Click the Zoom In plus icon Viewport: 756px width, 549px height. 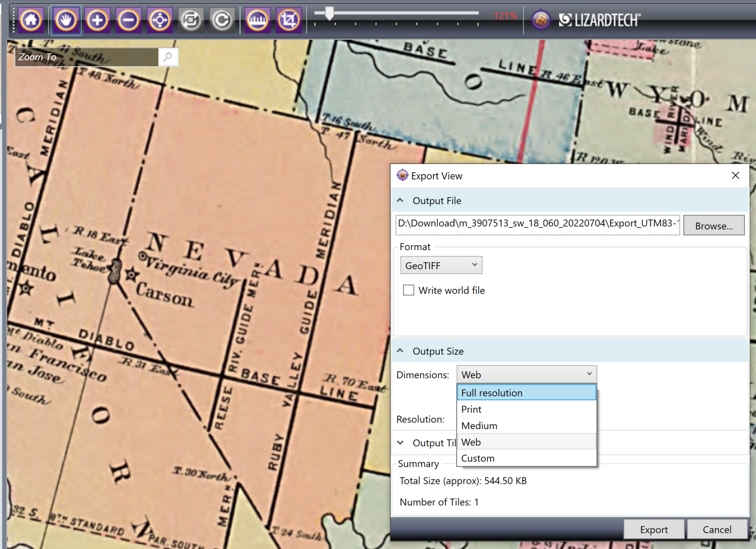97,20
